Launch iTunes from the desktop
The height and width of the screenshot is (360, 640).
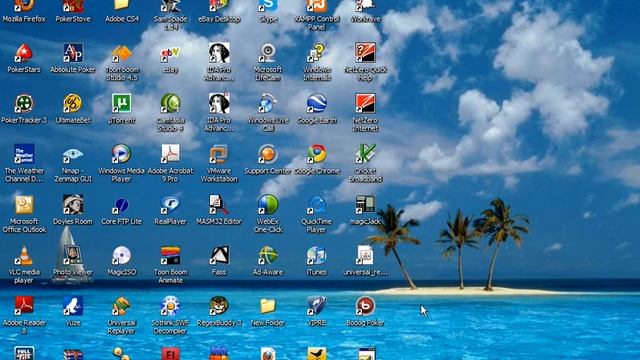point(317,256)
